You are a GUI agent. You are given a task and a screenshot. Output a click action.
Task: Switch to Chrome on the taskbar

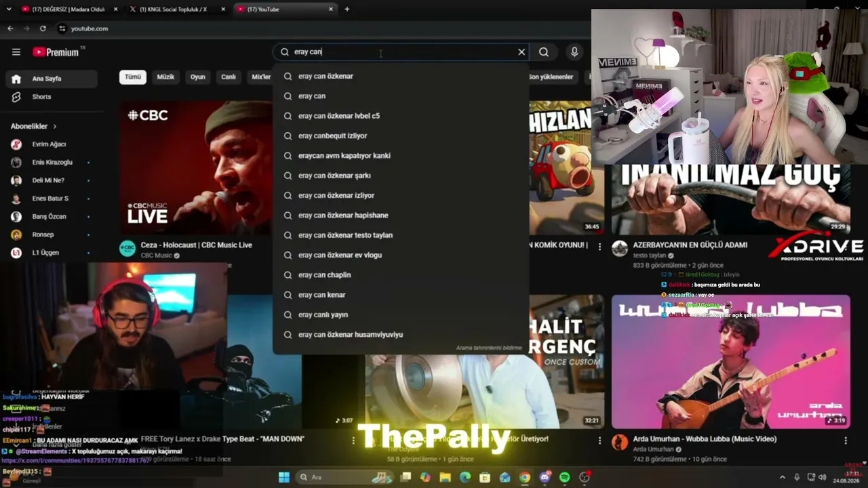point(525,477)
